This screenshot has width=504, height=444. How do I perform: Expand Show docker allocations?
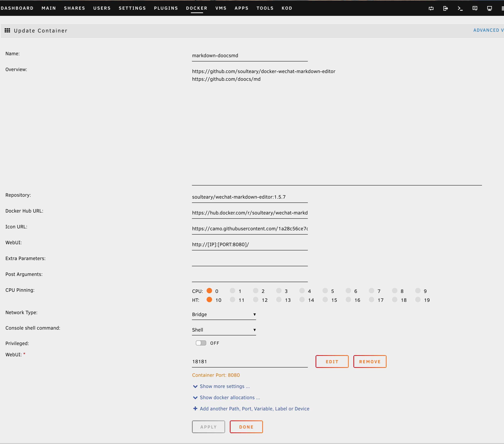(230, 397)
